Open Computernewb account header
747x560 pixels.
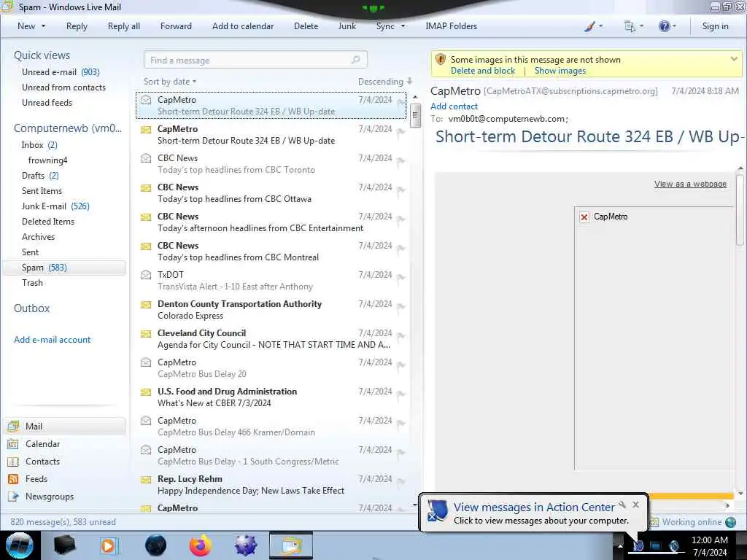(68, 128)
